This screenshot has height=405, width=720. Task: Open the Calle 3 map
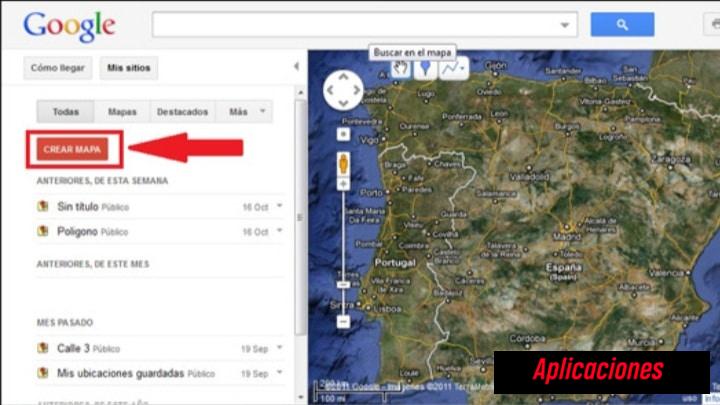[x=73, y=348]
